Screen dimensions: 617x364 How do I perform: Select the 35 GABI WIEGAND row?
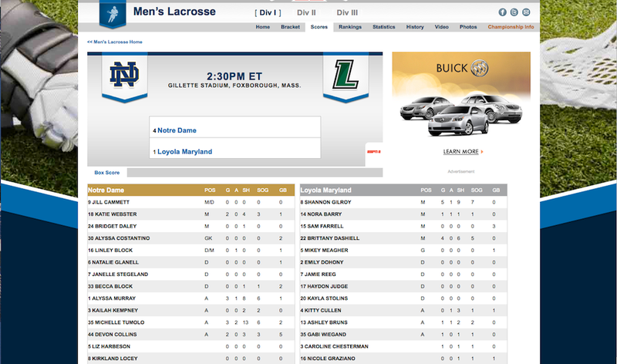(403, 335)
